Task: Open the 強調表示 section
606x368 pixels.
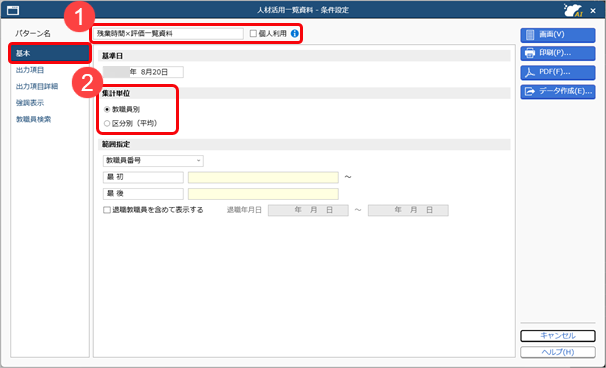Action: [30, 103]
